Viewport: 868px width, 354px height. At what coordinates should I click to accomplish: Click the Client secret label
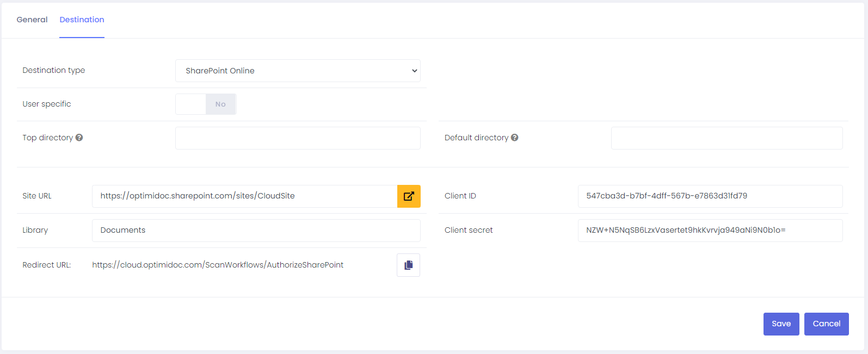click(x=469, y=230)
